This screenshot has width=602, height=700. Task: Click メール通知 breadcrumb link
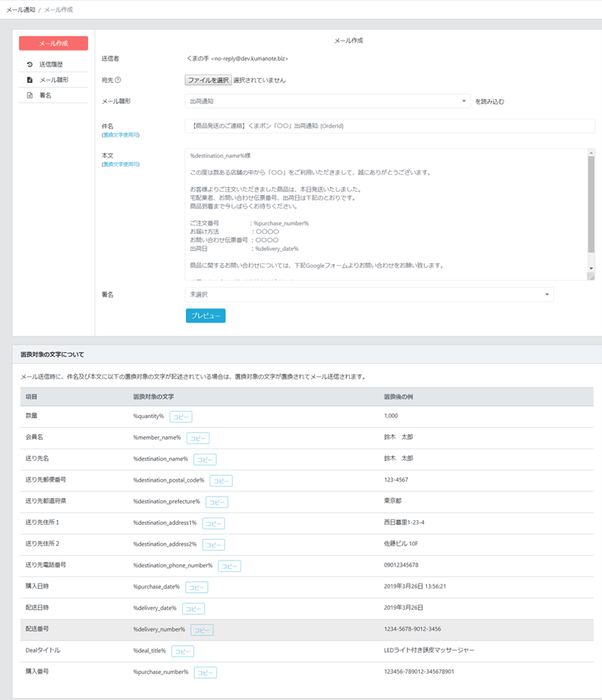22,8
